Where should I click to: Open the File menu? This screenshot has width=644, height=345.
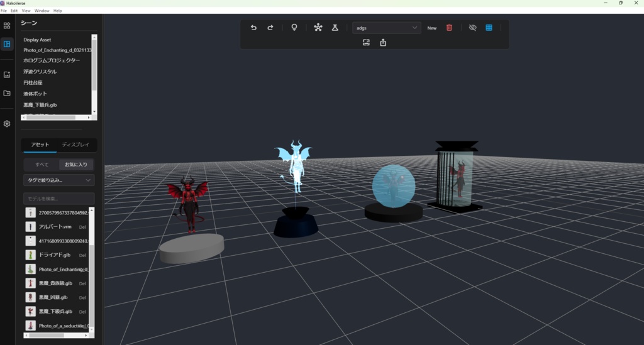point(4,11)
